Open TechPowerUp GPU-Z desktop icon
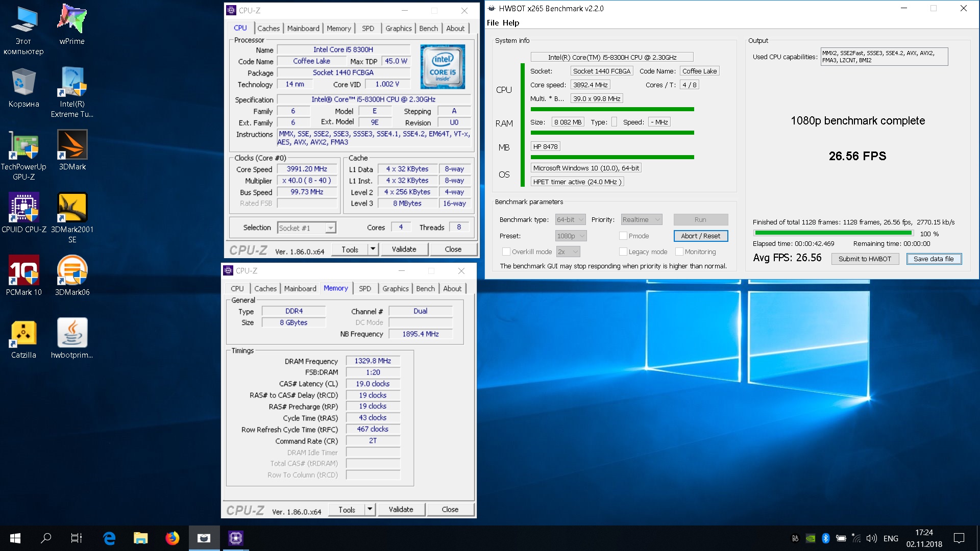This screenshot has height=551, width=980. click(23, 156)
